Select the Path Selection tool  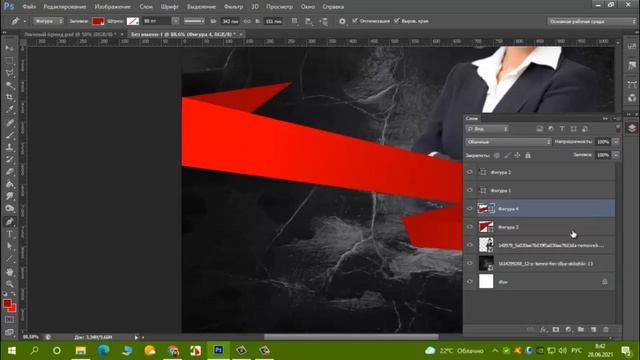click(9, 247)
